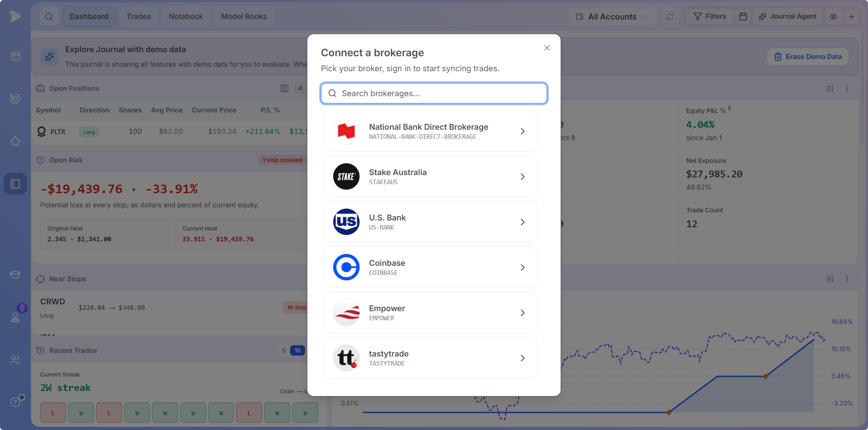Open the Journal Agent
This screenshot has height=430, width=868.
(788, 17)
